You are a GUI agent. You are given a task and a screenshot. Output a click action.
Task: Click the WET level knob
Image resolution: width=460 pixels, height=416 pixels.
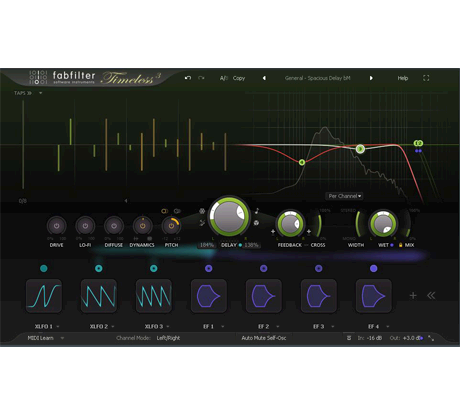(383, 224)
